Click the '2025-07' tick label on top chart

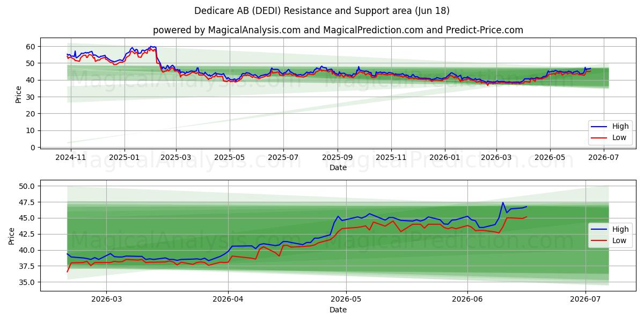pyautogui.click(x=283, y=158)
